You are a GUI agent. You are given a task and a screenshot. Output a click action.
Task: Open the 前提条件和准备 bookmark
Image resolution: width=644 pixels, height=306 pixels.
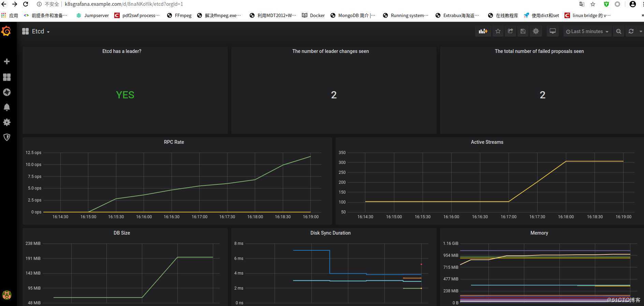(x=45, y=15)
